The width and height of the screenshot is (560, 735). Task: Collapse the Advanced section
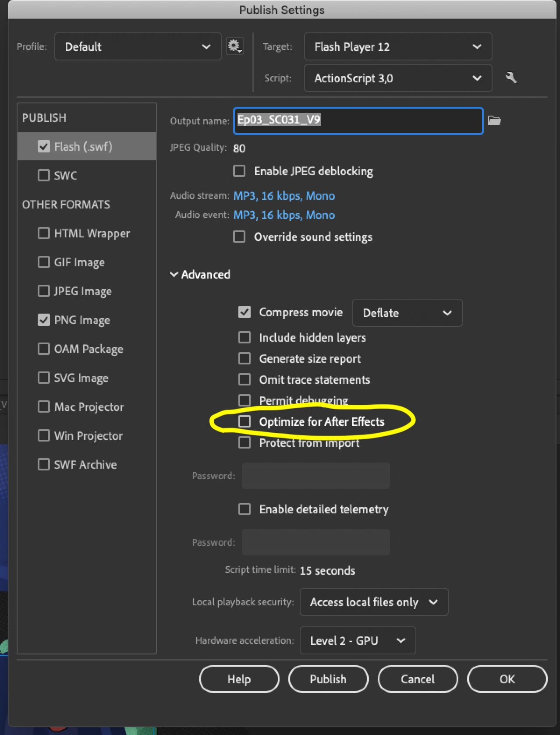(174, 275)
